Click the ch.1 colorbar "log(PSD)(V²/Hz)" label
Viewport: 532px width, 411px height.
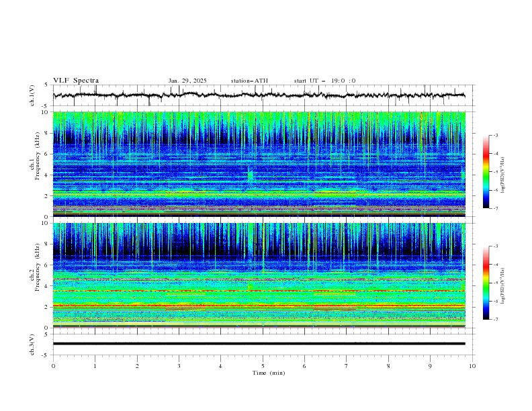click(502, 175)
